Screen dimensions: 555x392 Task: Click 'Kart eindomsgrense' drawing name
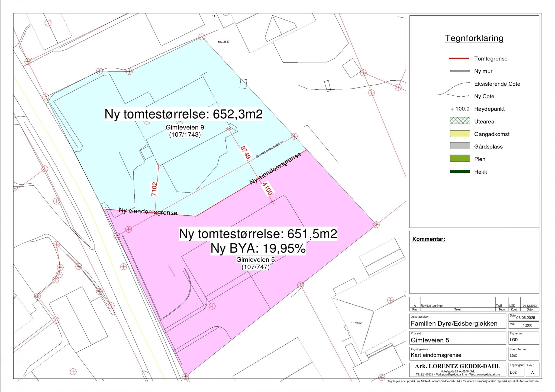(436, 355)
